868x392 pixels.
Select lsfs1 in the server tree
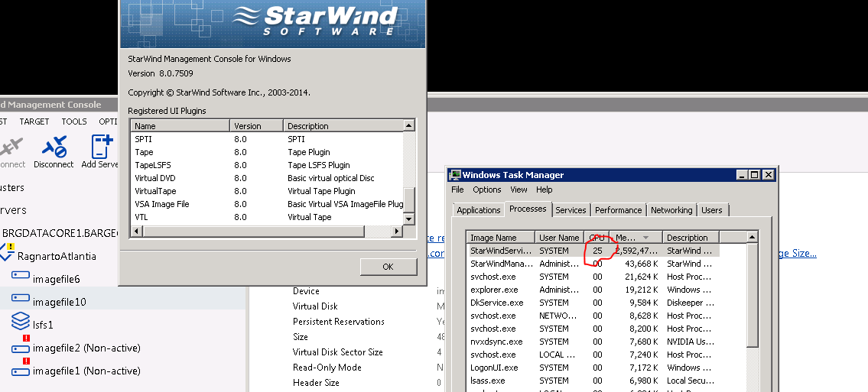tap(43, 325)
